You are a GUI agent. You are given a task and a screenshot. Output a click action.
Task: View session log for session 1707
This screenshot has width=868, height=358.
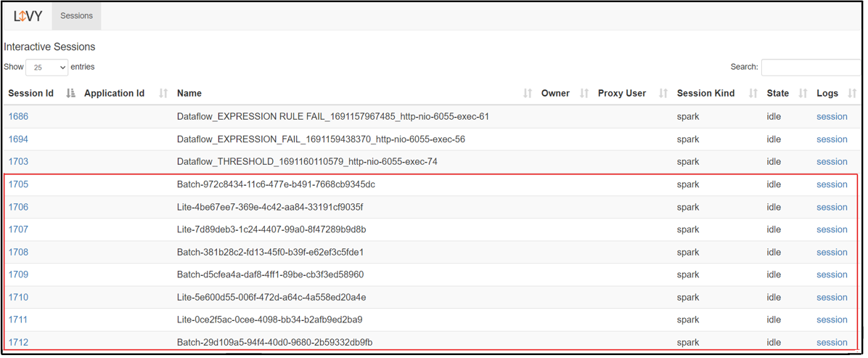[832, 229]
